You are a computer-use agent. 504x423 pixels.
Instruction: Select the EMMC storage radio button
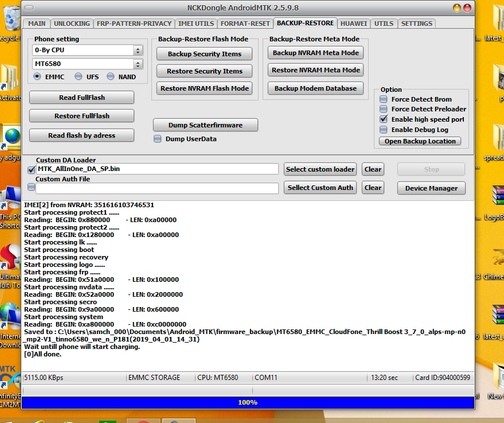37,76
